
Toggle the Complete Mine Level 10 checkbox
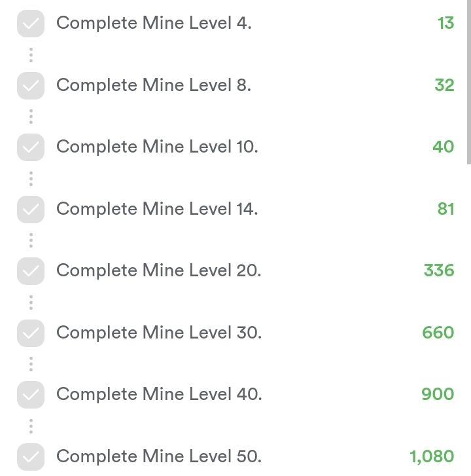click(31, 147)
